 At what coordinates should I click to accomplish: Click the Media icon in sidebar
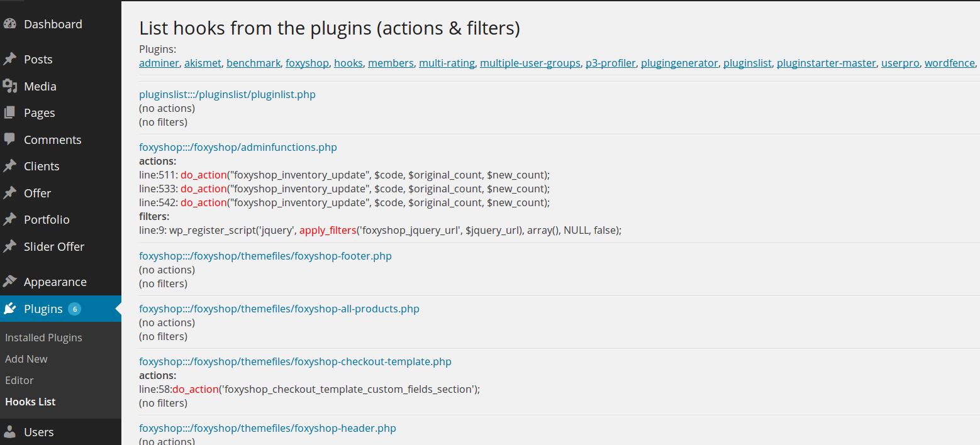pyautogui.click(x=9, y=86)
